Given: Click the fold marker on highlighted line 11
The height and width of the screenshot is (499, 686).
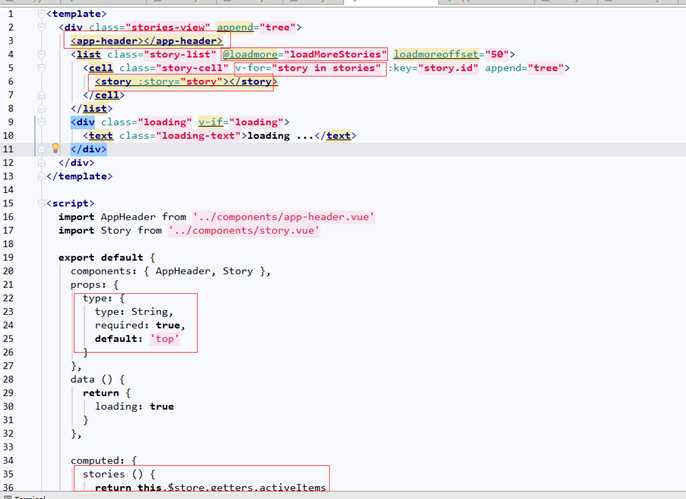Looking at the screenshot, I should 42,149.
